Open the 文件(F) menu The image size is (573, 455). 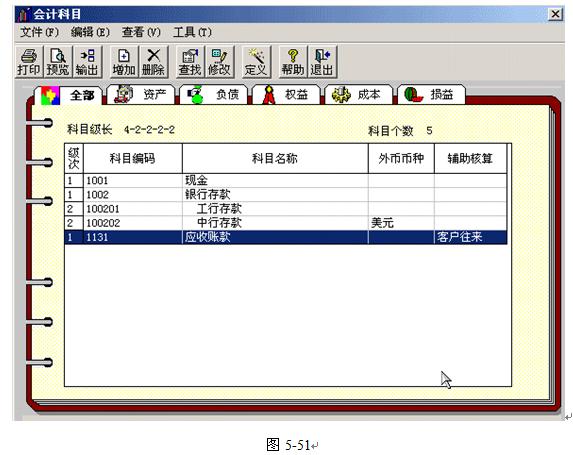coord(39,32)
